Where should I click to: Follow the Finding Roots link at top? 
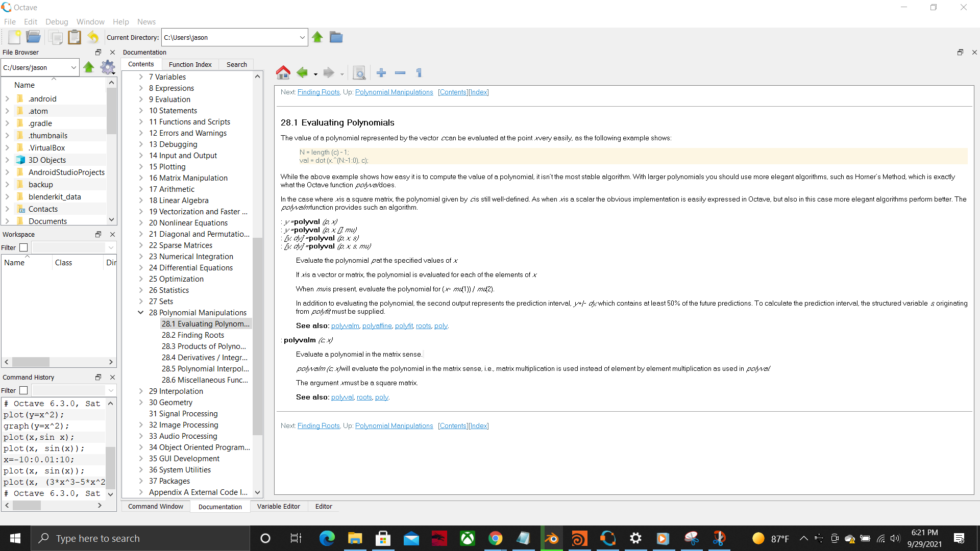pyautogui.click(x=318, y=92)
